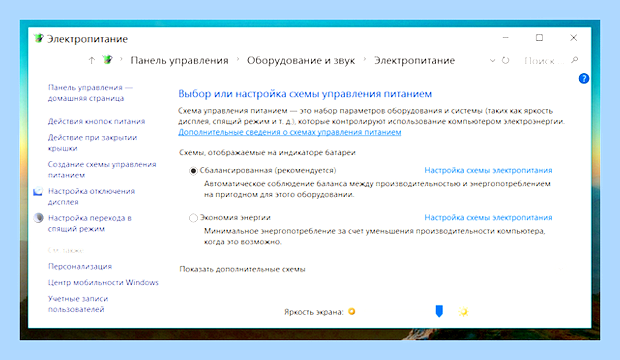Minimize the Электропитание window
Screen dimensions: 620x360
coord(505,38)
